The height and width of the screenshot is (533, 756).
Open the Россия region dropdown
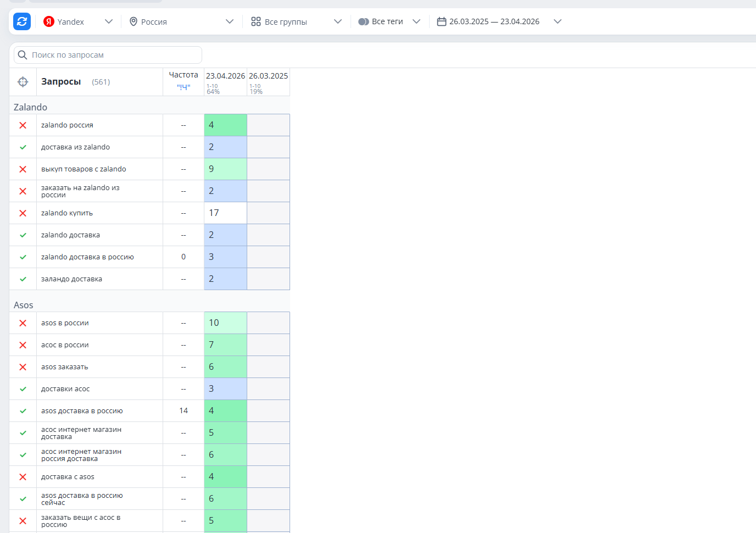click(181, 21)
